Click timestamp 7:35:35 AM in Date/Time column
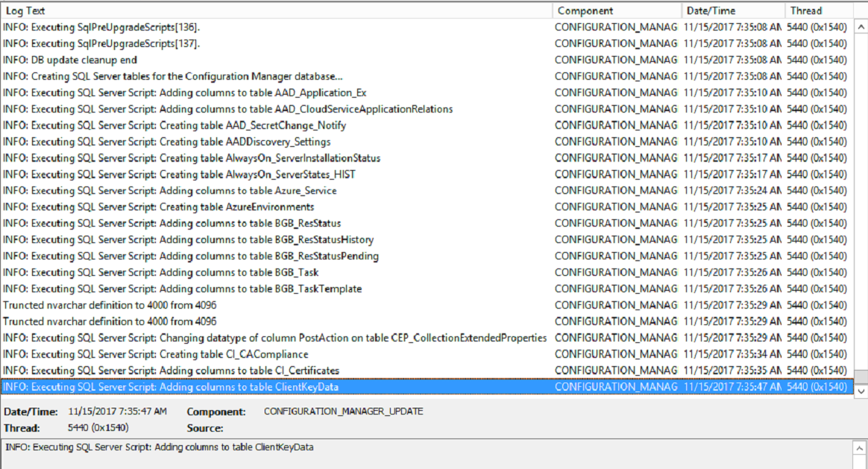Screen dimensions: 868x469 click(x=732, y=370)
